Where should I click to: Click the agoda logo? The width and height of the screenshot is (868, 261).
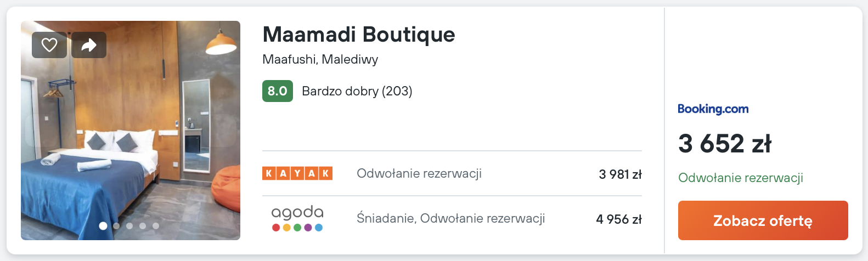tap(297, 218)
